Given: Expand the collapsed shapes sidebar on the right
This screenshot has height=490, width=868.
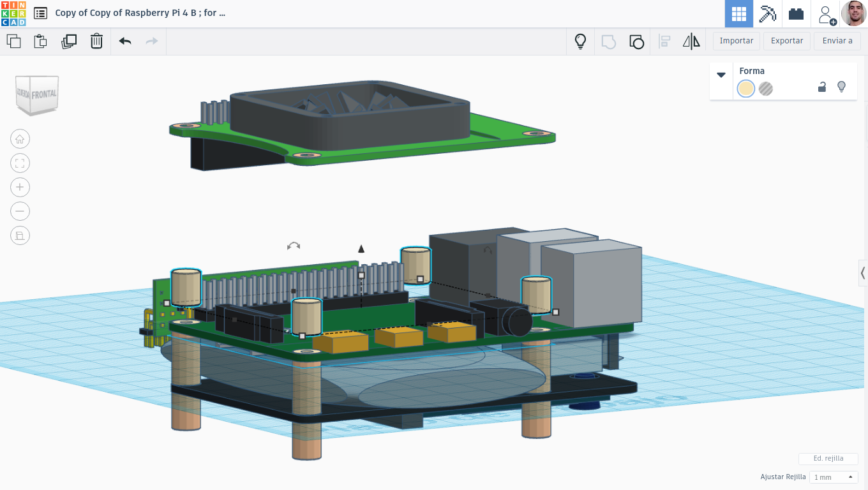Looking at the screenshot, I should pos(863,273).
